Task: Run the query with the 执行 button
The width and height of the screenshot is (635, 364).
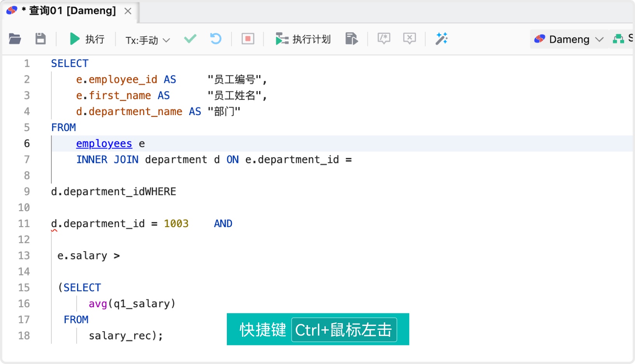Action: 87,39
